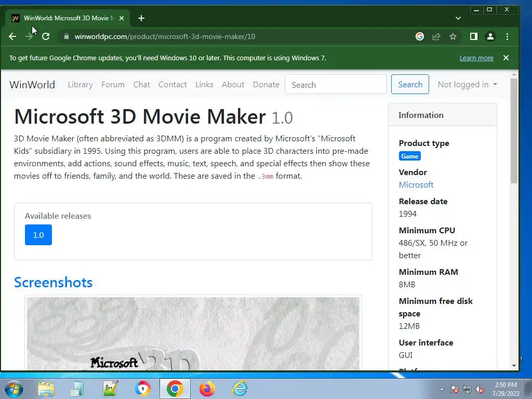The image size is (532, 399).
Task: Share this page icon
Action: point(436,36)
